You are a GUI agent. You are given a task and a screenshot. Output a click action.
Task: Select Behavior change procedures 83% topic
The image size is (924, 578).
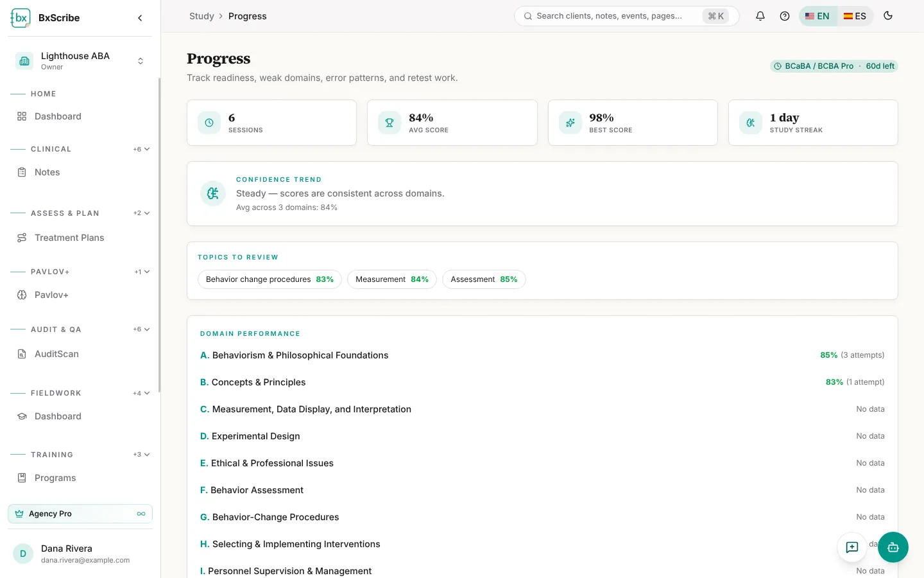(269, 279)
